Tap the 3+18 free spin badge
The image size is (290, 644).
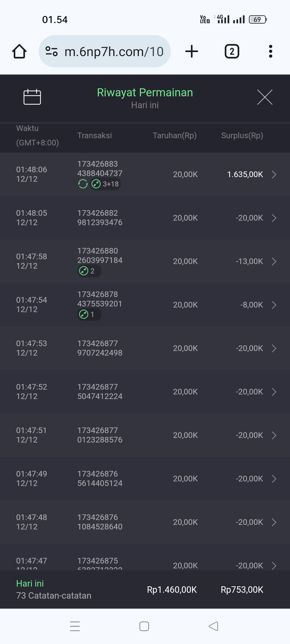click(x=105, y=184)
